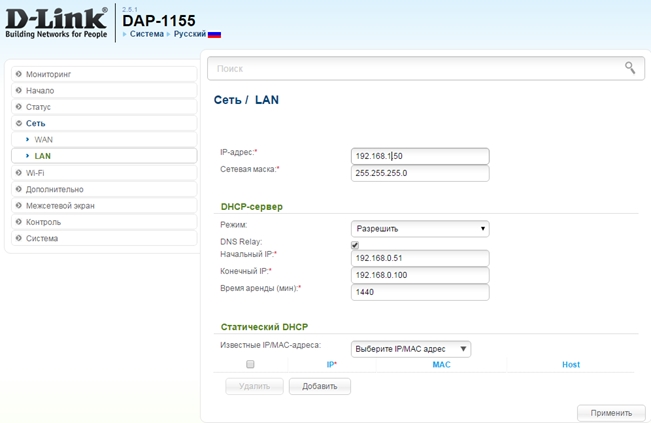Toggle the DNS Relay checkbox
Screen dimensions: 651x423
pos(355,244)
